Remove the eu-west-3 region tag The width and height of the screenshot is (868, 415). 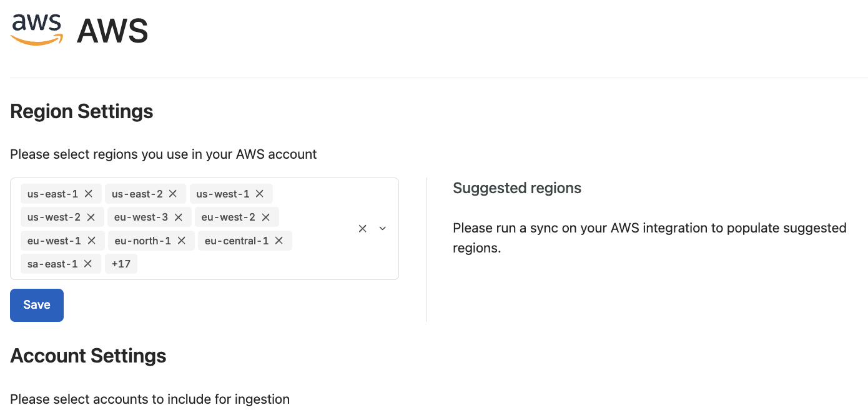click(179, 217)
